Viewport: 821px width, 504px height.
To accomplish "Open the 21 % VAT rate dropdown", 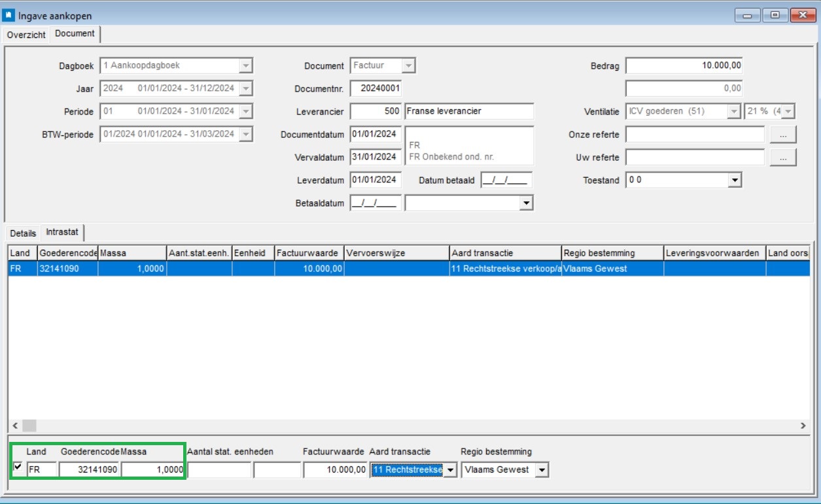I will pyautogui.click(x=788, y=112).
